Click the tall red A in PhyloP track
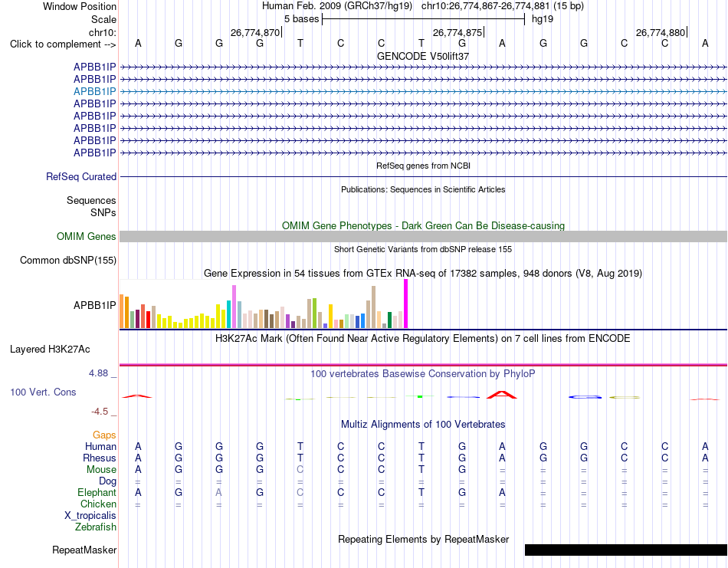The height and width of the screenshot is (568, 728). (502, 395)
